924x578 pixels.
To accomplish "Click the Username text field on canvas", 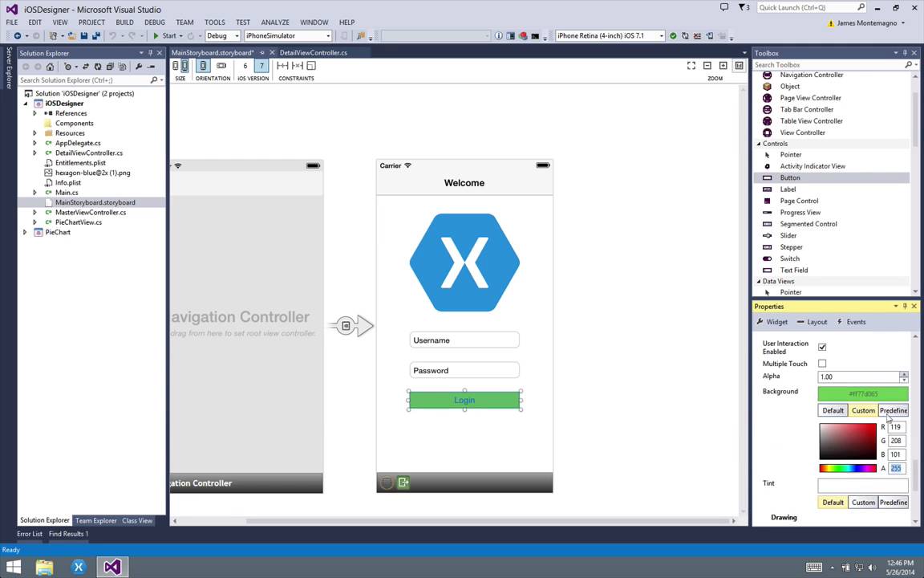I will [x=464, y=340].
